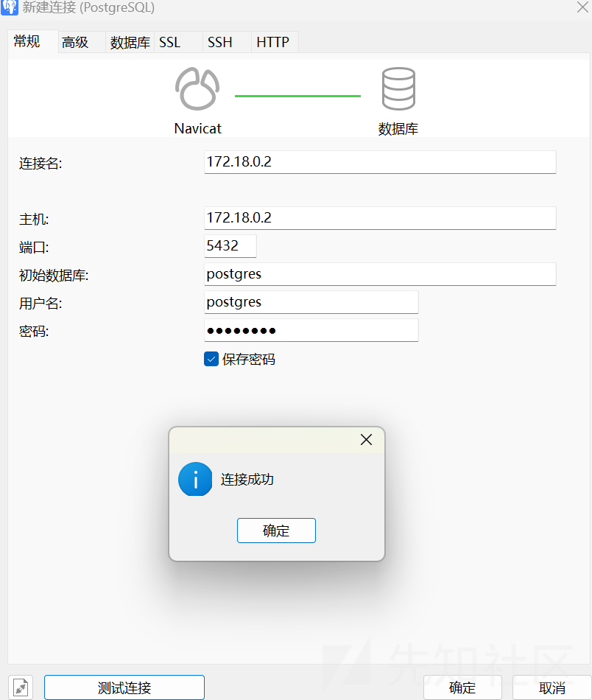This screenshot has height=700, width=592.
Task: Click the 测试连接 button
Action: click(124, 687)
